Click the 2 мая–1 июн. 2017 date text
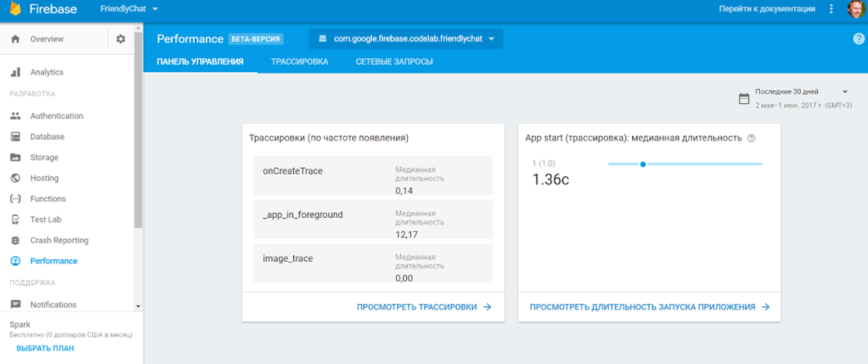 tap(804, 106)
